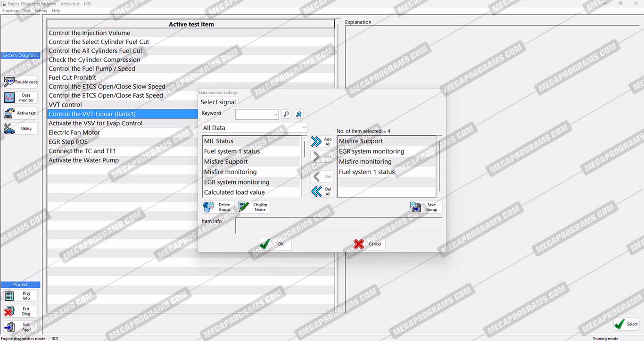The width and height of the screenshot is (644, 341).
Task: Select EGR system monitoring in selected list
Action: coord(372,151)
